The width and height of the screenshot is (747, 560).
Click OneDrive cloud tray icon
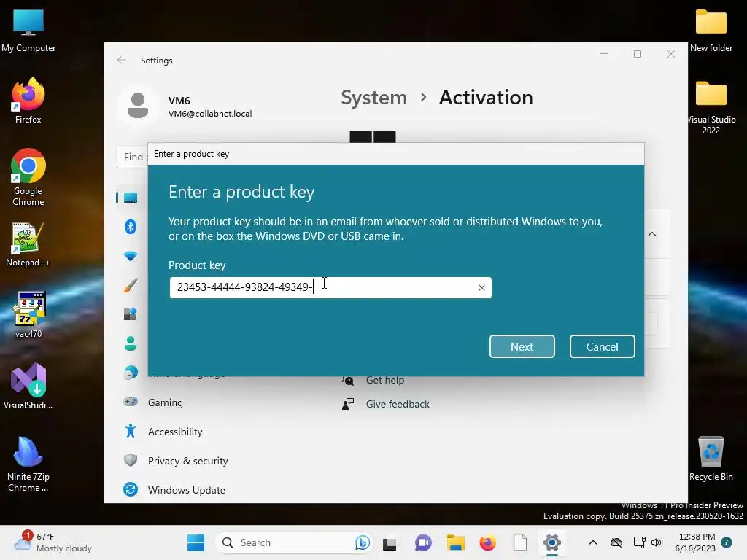tap(616, 542)
